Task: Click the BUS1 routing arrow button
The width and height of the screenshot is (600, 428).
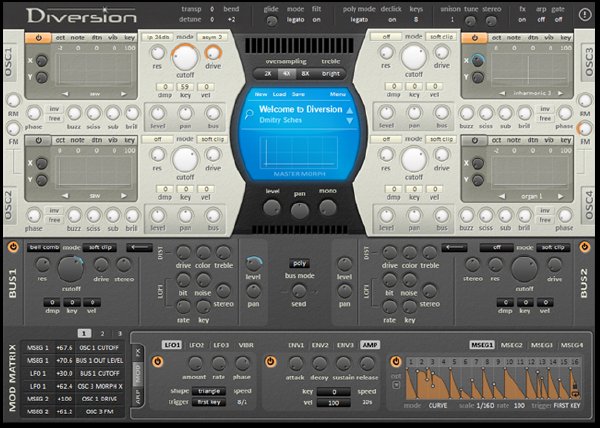Action: tap(139, 247)
